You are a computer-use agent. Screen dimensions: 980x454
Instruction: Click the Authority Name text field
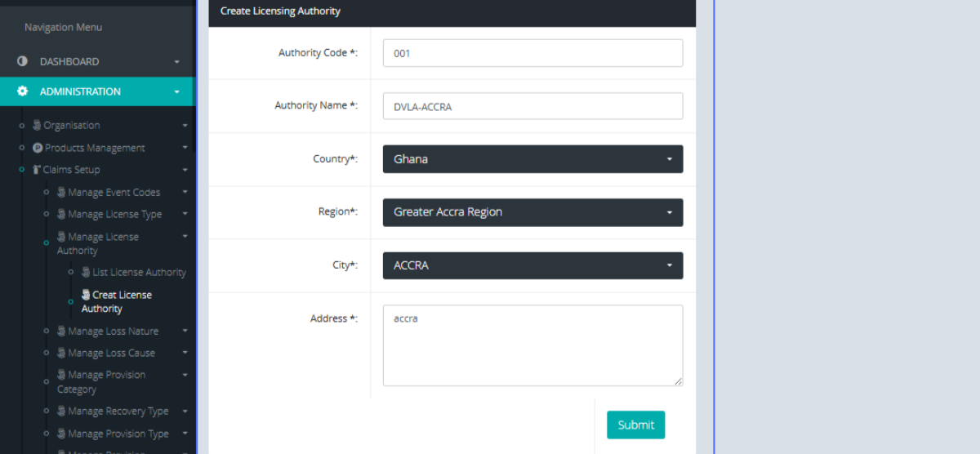pos(532,106)
